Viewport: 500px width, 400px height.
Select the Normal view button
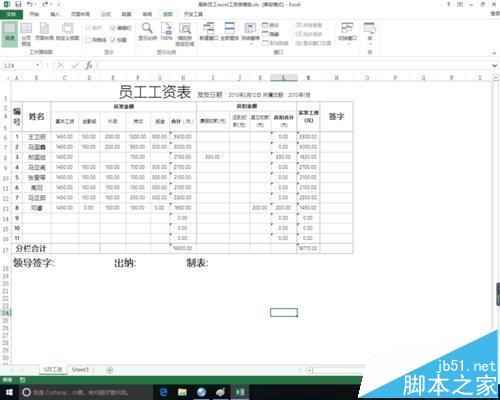(x=10, y=33)
